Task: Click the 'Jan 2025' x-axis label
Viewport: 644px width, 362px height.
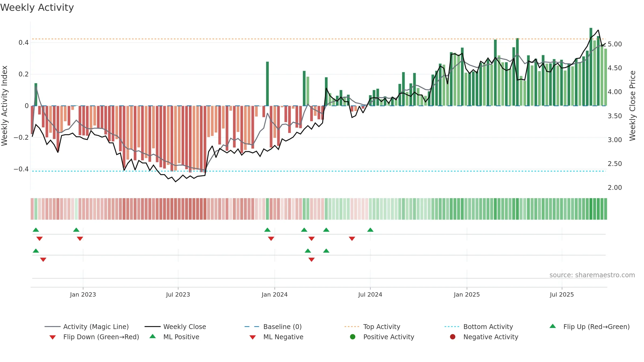Action: point(467,294)
